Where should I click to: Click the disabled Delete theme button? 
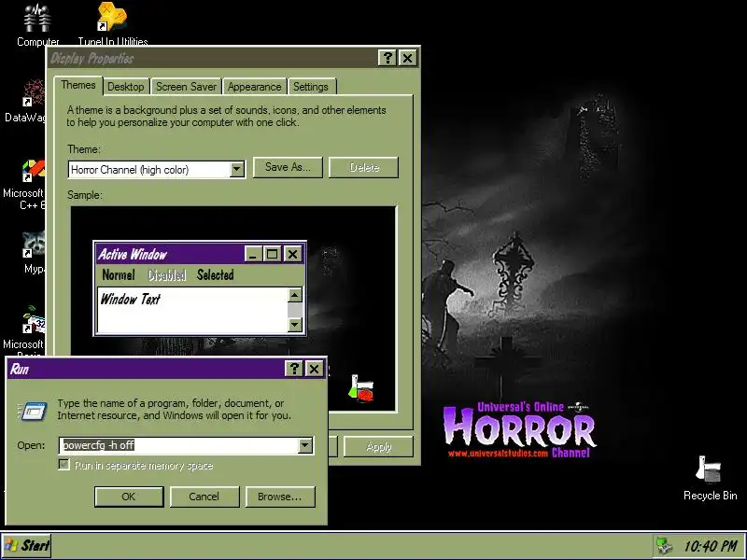point(364,167)
